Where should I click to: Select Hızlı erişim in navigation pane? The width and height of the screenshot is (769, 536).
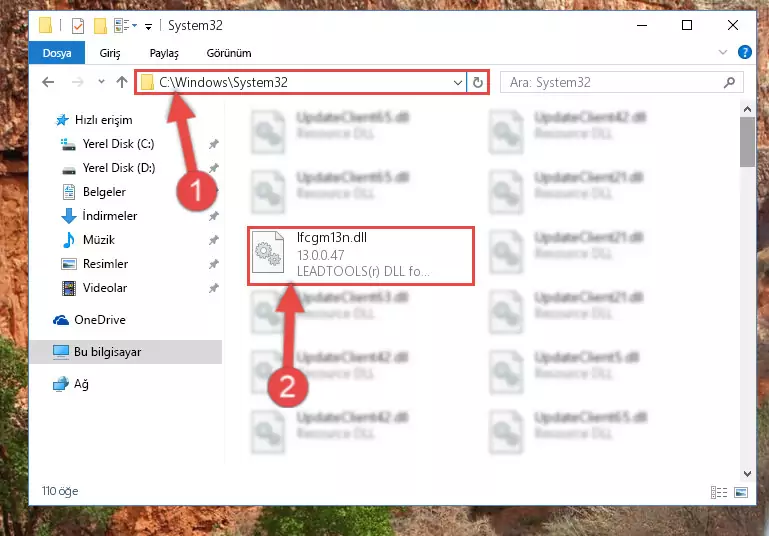point(103,120)
